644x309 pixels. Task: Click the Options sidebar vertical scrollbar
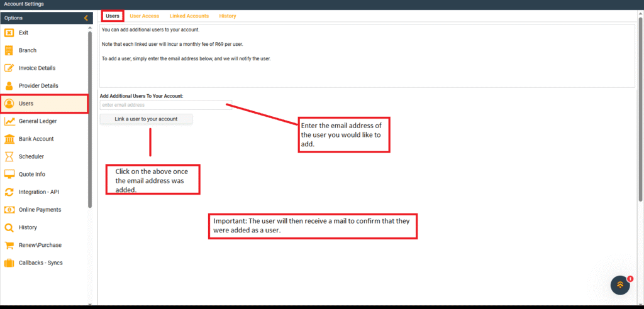click(x=90, y=119)
